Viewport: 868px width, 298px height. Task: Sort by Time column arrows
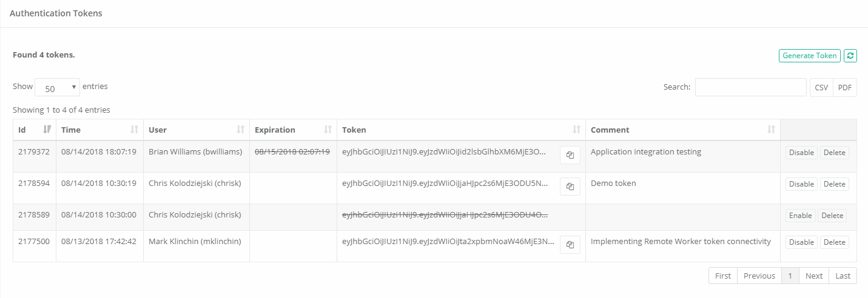135,130
